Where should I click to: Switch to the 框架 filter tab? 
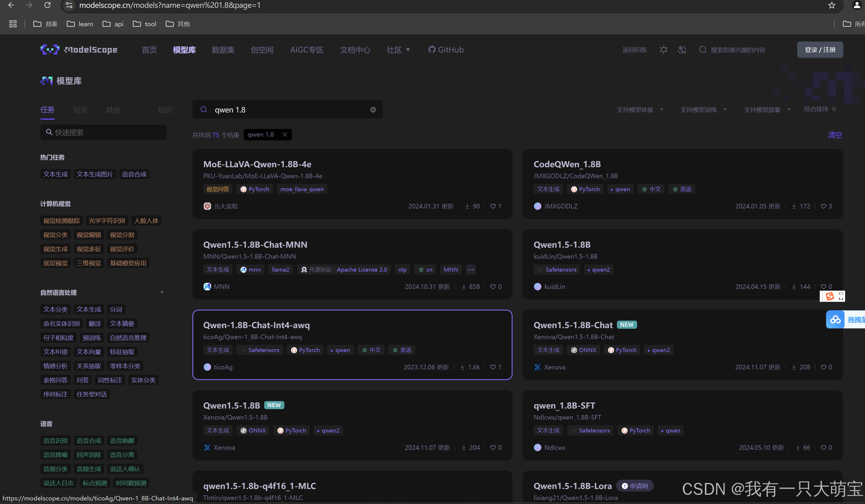pos(80,110)
